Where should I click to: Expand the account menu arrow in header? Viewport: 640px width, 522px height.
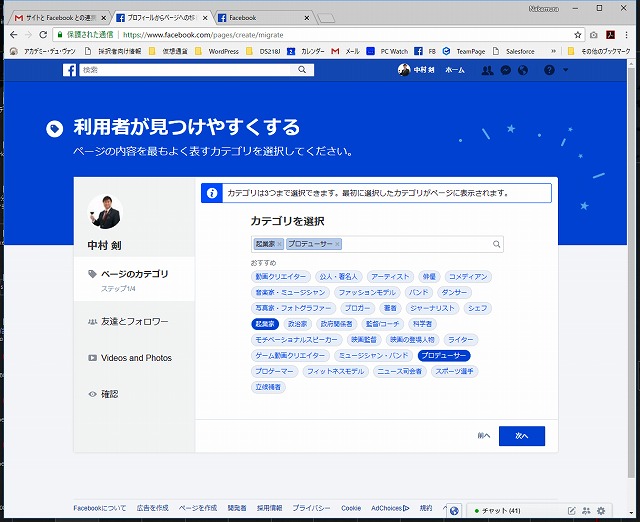(x=566, y=70)
